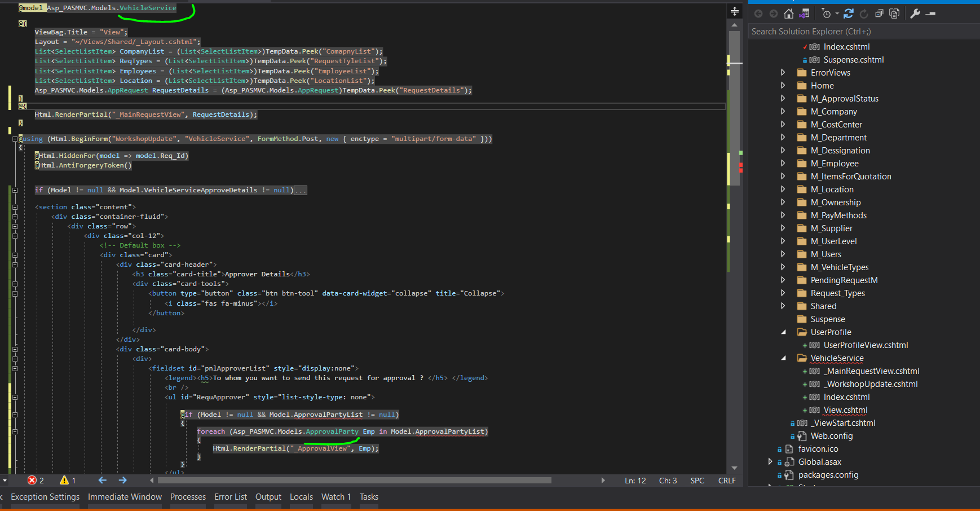Select Web.config file
The width and height of the screenshot is (980, 511).
click(x=832, y=436)
